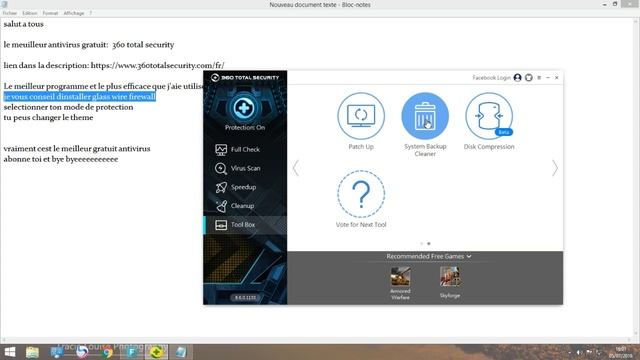The height and width of the screenshot is (360, 640).
Task: Click the Facebook Login link
Action: [491, 78]
